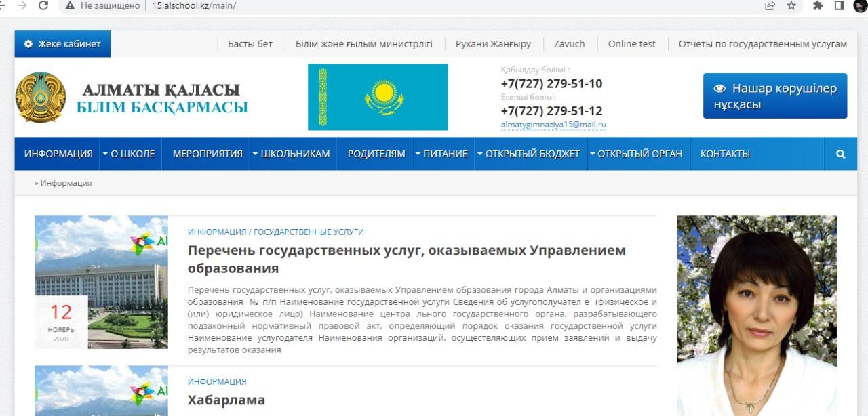Click the bookmark star icon
This screenshot has height=416, width=868.
click(x=791, y=5)
